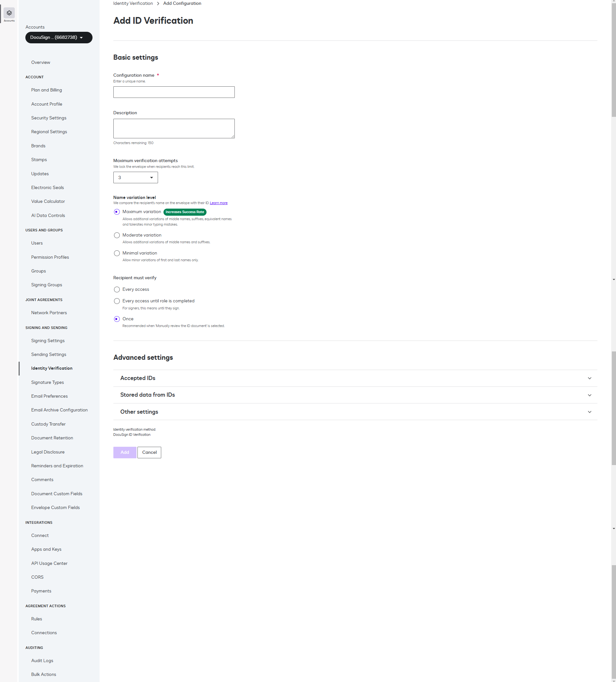This screenshot has width=616, height=682.
Task: Select the Minimal variation radio option
Action: coord(117,253)
